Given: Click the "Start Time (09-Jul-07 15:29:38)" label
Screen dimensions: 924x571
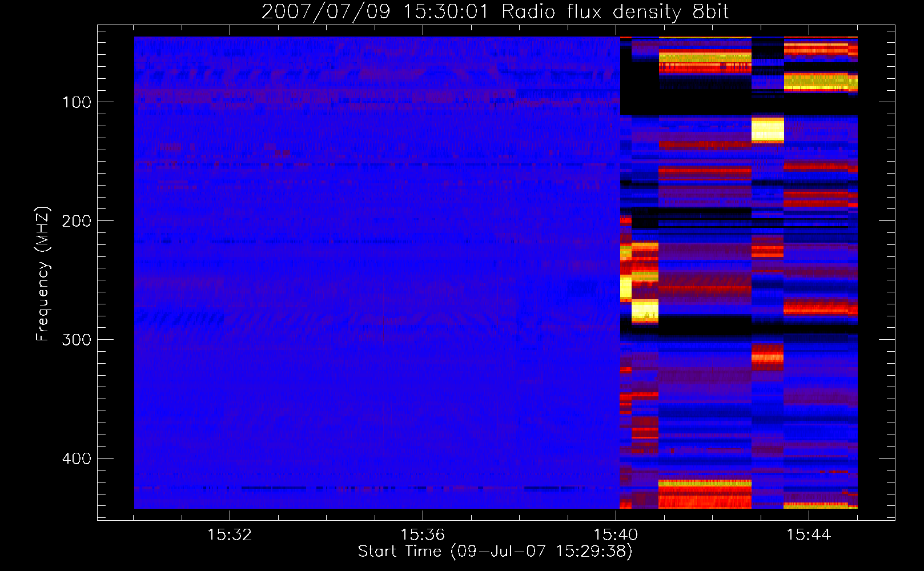Looking at the screenshot, I should [x=495, y=552].
